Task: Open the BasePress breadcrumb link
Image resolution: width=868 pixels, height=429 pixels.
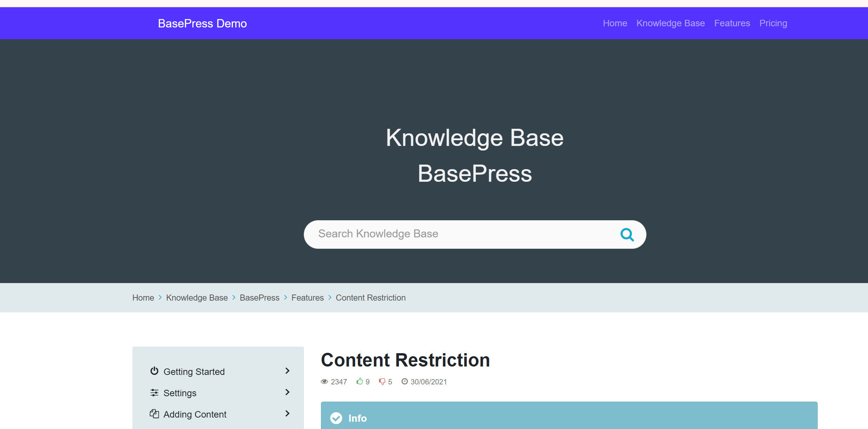Action: point(259,298)
